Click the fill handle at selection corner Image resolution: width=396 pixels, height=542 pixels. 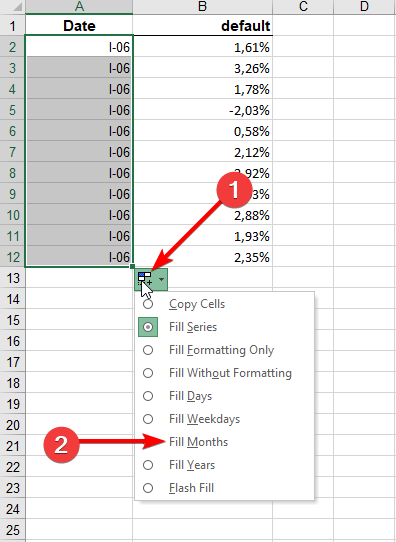(x=132, y=267)
